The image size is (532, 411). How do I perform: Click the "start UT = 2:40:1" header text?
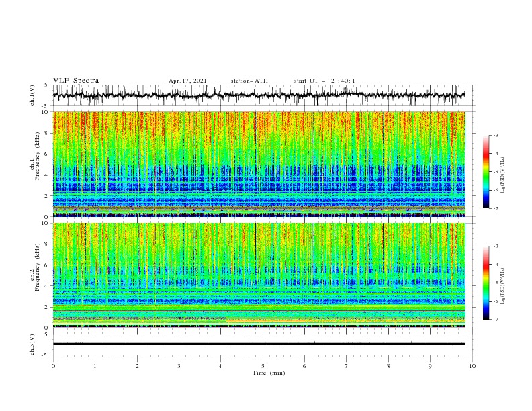click(324, 81)
